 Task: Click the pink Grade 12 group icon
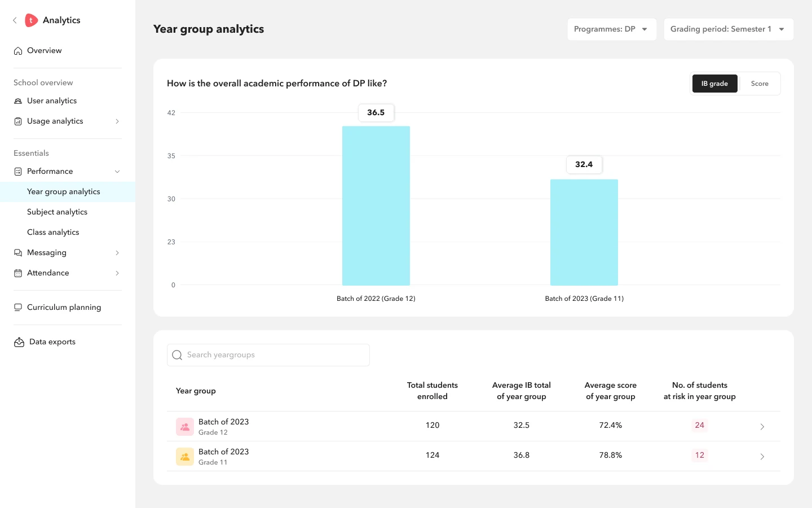185,427
